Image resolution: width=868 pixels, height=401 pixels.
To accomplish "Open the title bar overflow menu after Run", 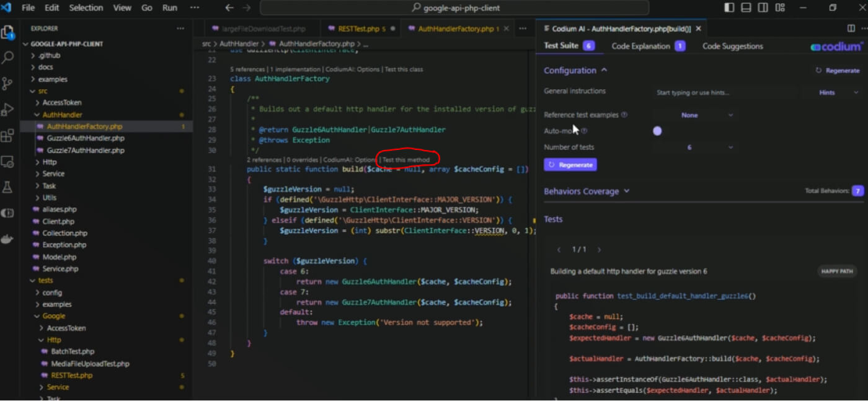I will click(195, 8).
